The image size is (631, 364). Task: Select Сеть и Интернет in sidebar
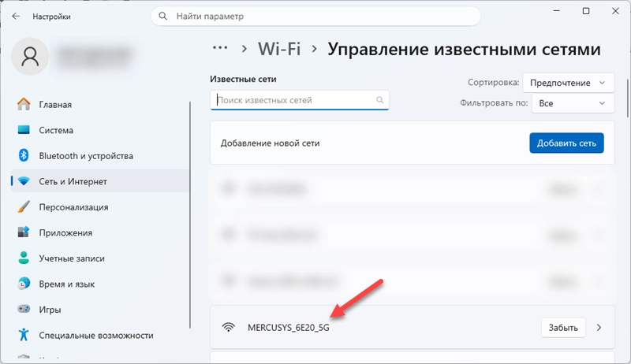[x=100, y=181]
